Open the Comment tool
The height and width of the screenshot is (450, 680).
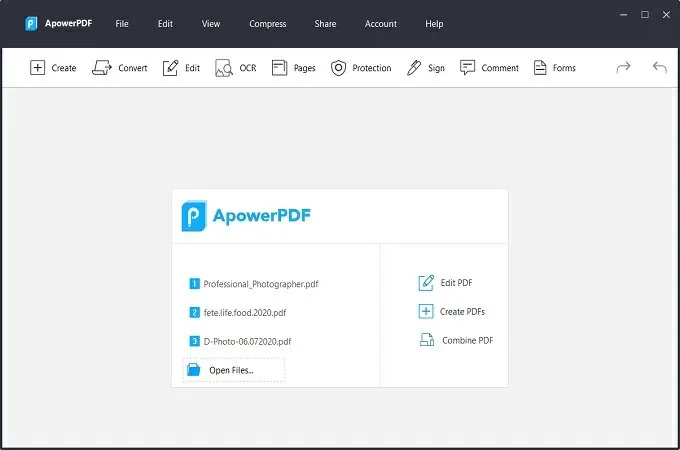(467, 68)
